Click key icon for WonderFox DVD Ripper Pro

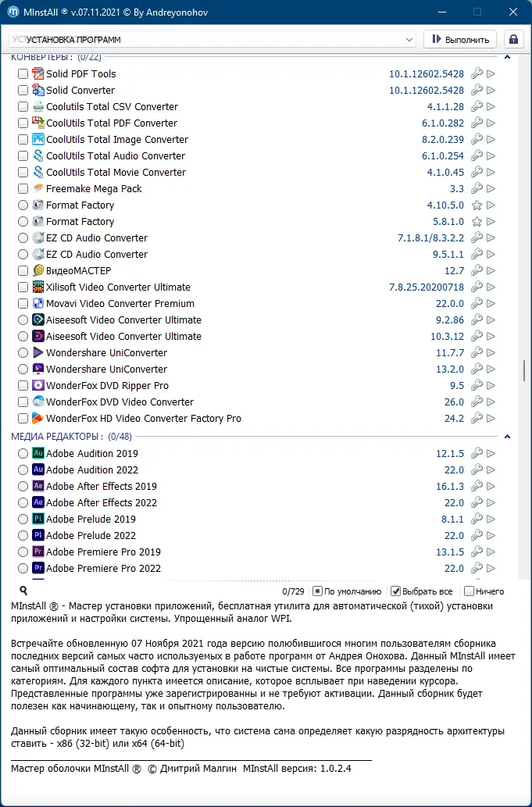pos(477,385)
